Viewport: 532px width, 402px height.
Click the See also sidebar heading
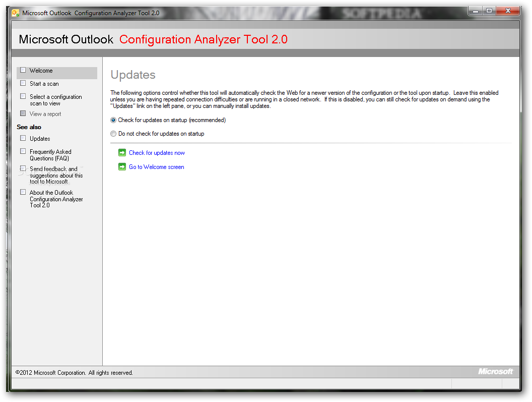click(29, 127)
